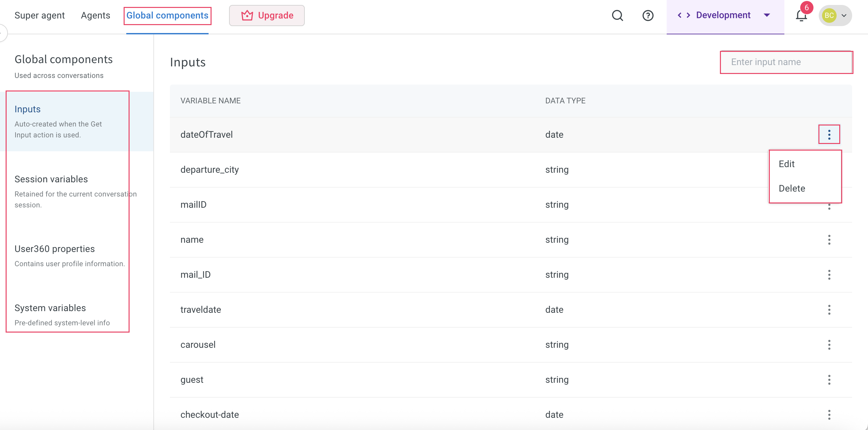Open the Development environment dropdown

point(725,16)
